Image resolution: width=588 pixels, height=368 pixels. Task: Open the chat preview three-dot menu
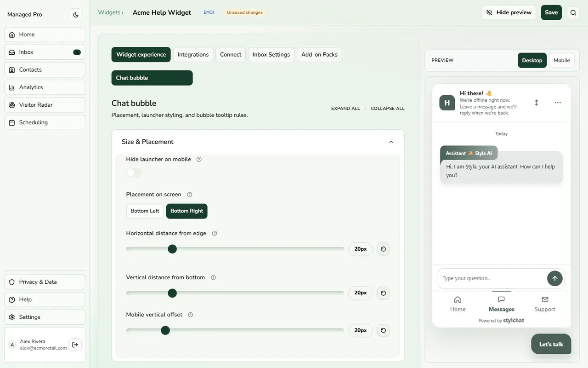558,103
